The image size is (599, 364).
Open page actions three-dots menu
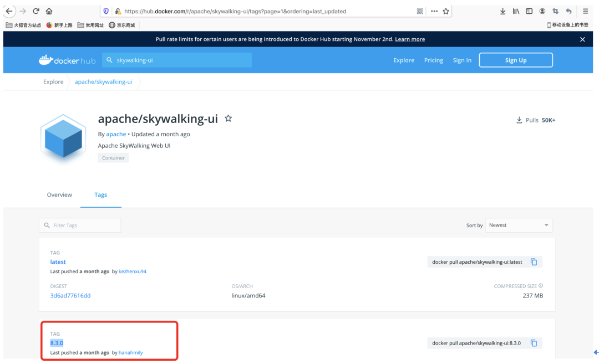click(434, 11)
